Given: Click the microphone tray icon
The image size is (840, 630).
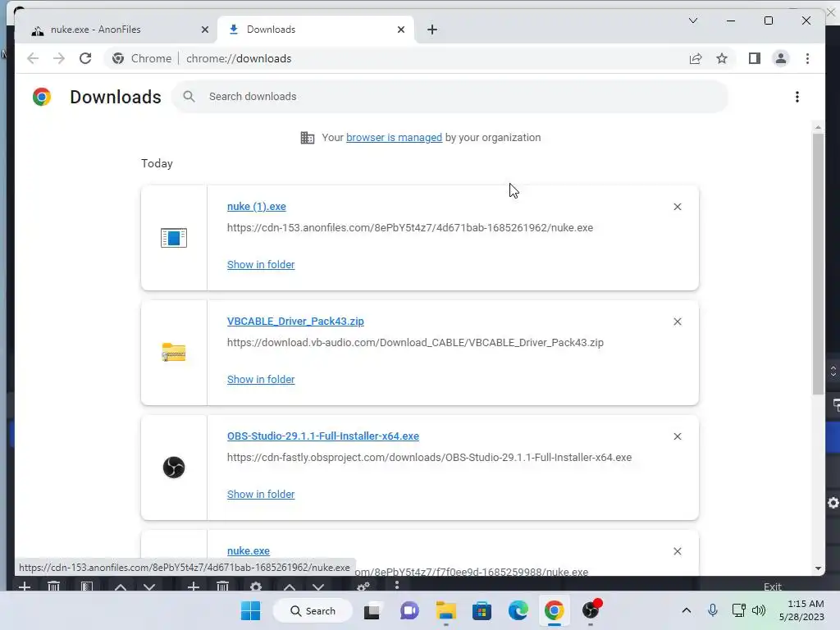Looking at the screenshot, I should pos(713,610).
